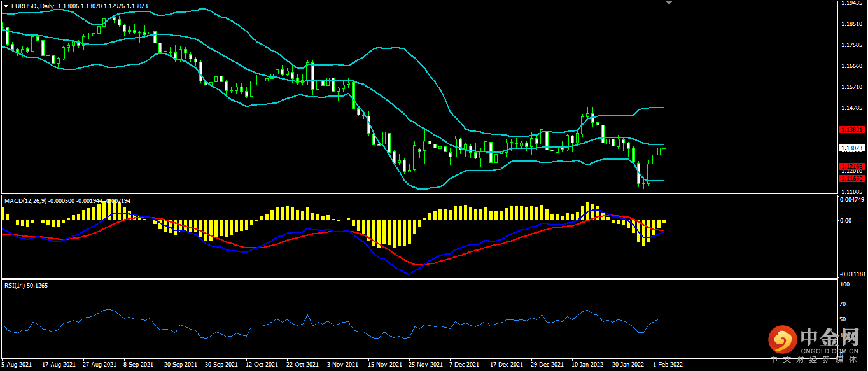The width and height of the screenshot is (868, 371).
Task: Click the 1.16660 price scale value
Action: pos(851,66)
